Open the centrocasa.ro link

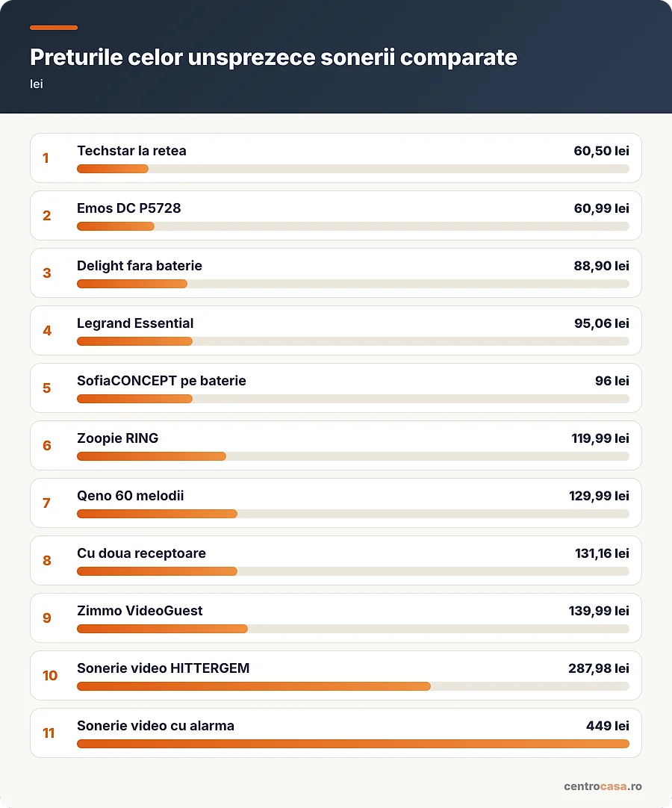coord(603,786)
